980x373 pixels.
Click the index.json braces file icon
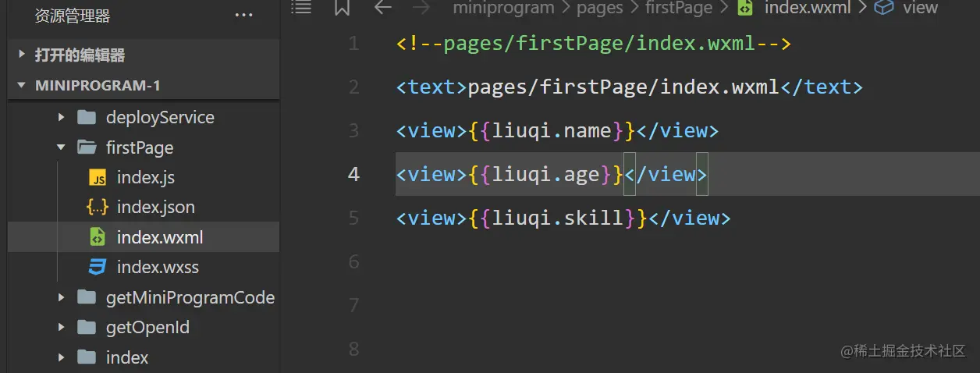pos(98,208)
